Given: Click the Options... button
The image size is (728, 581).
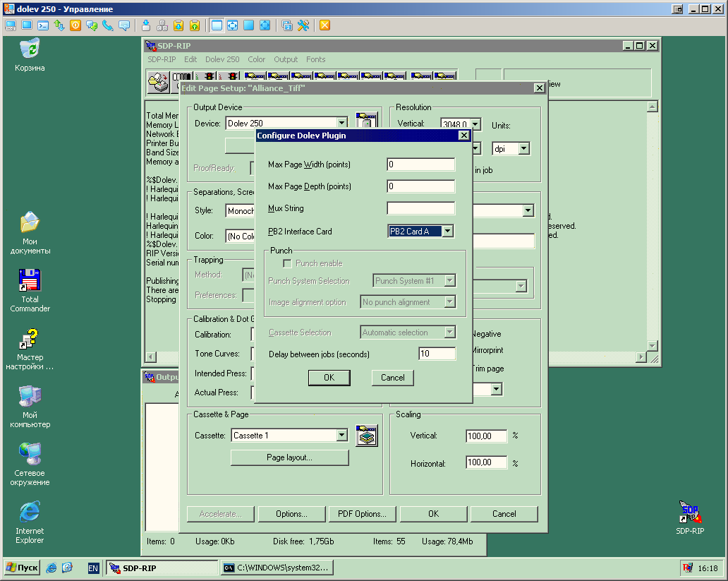Looking at the screenshot, I should click(x=291, y=514).
